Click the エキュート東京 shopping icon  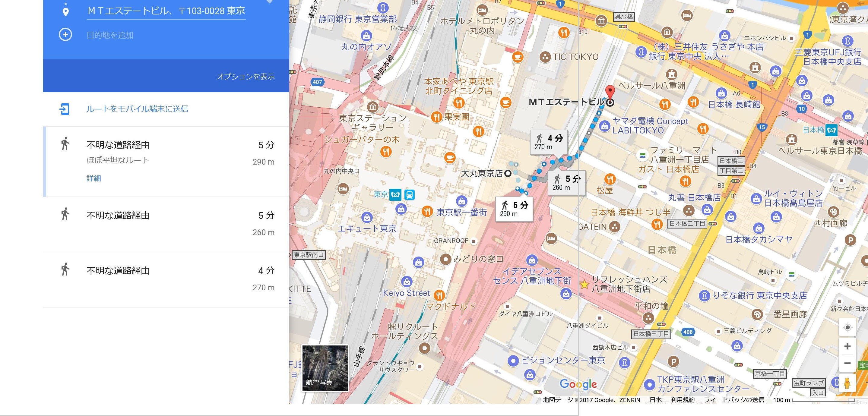coord(367,217)
